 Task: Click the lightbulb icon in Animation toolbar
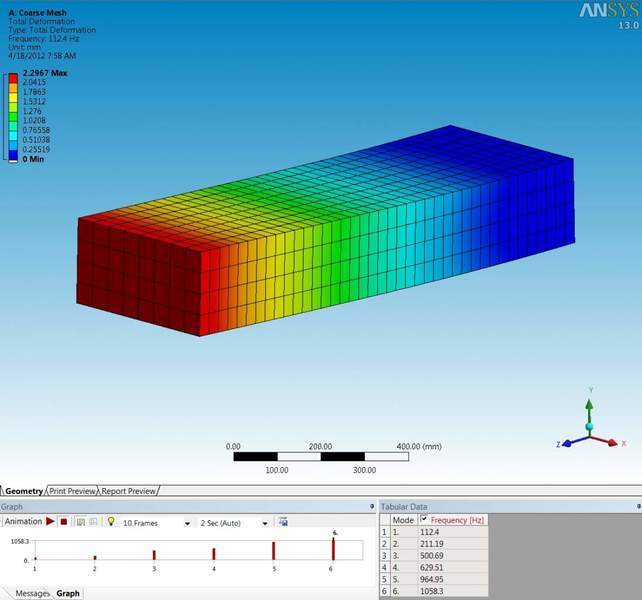coord(111,521)
